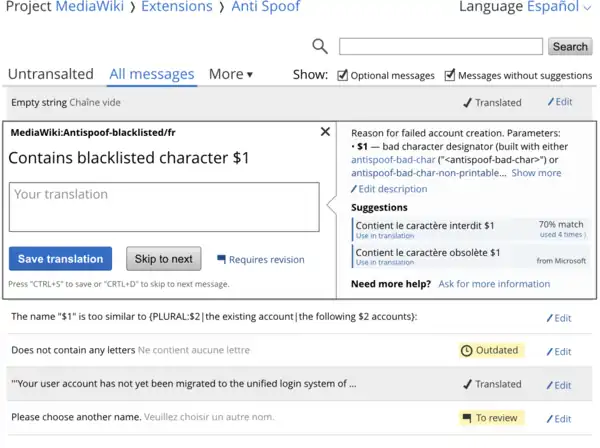Image resolution: width=600 pixels, height=448 pixels.
Task: Click Edit pencil on Empty string row
Action: tap(550, 102)
